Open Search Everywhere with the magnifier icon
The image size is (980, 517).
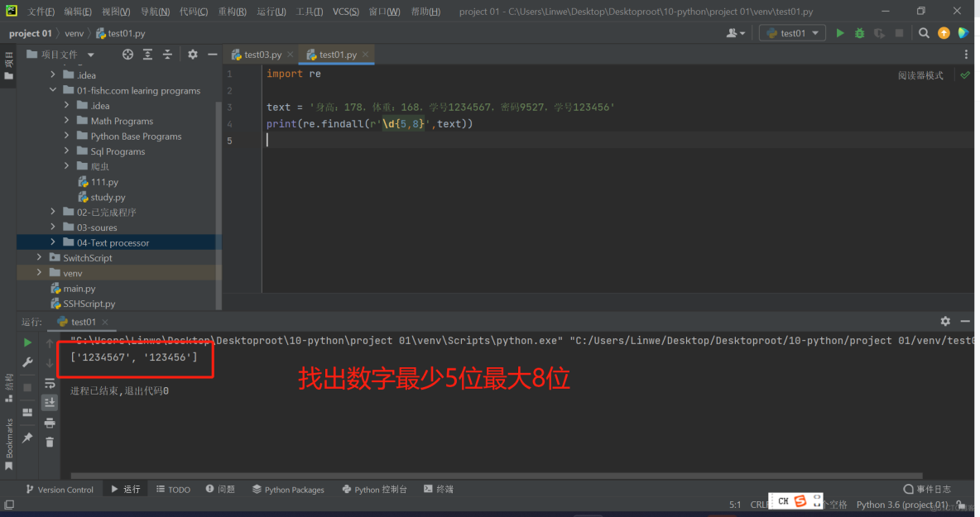(924, 33)
